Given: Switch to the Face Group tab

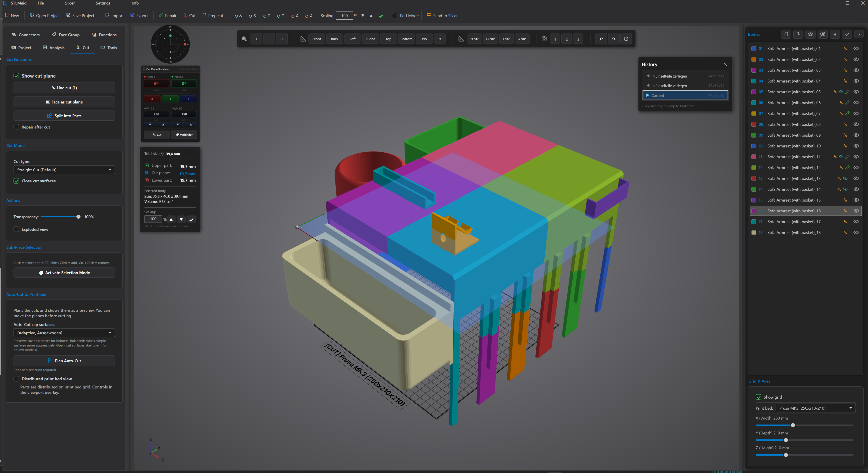Looking at the screenshot, I should [x=66, y=35].
